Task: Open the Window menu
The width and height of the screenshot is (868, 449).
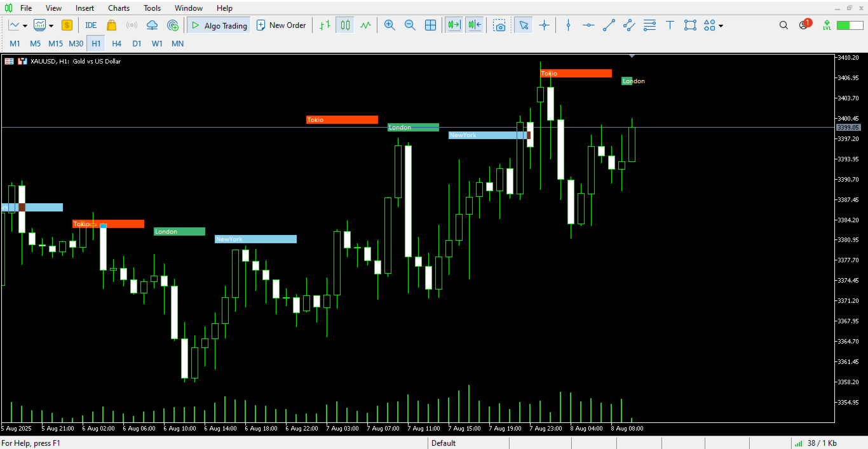Action: (189, 8)
